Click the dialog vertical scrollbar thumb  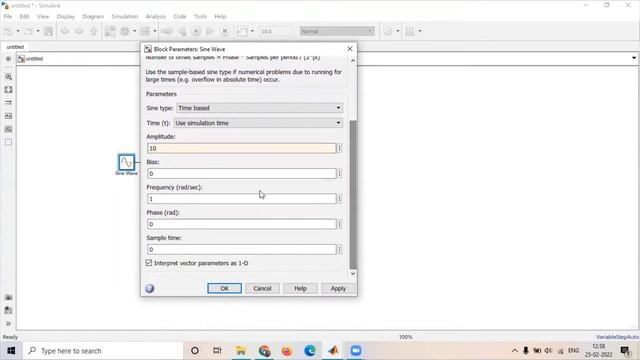pos(353,195)
